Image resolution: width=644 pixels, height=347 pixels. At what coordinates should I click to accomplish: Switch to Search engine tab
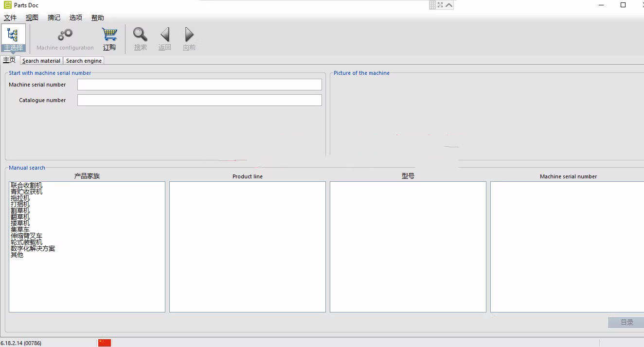(84, 61)
